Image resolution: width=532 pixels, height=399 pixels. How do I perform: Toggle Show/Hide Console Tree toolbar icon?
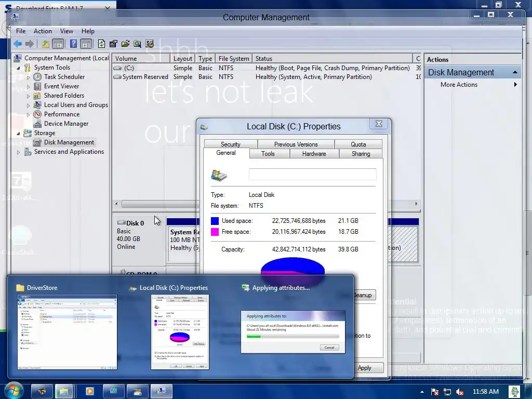(58, 44)
